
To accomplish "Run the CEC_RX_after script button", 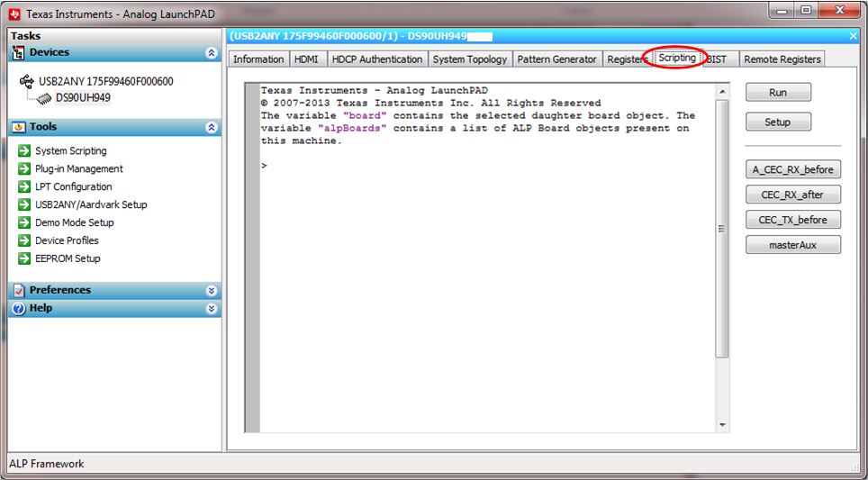I will click(793, 195).
